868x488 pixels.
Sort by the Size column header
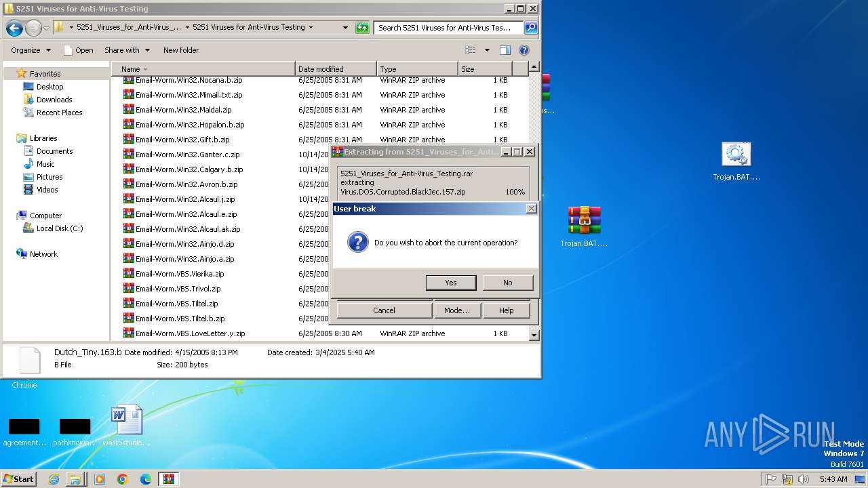[x=486, y=69]
